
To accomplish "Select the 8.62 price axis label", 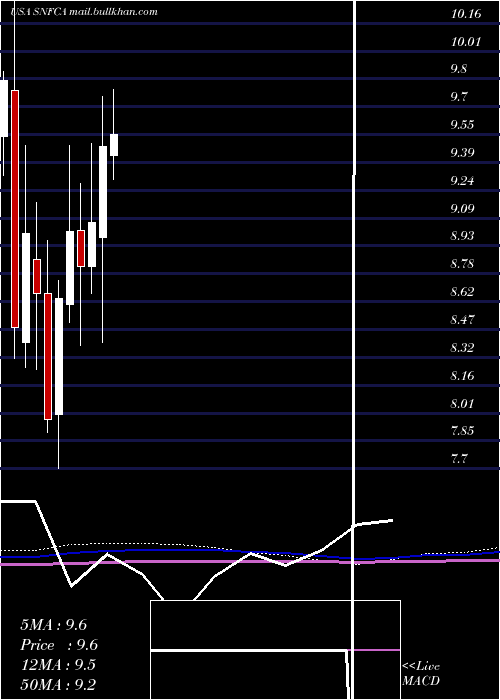I will [x=462, y=292].
